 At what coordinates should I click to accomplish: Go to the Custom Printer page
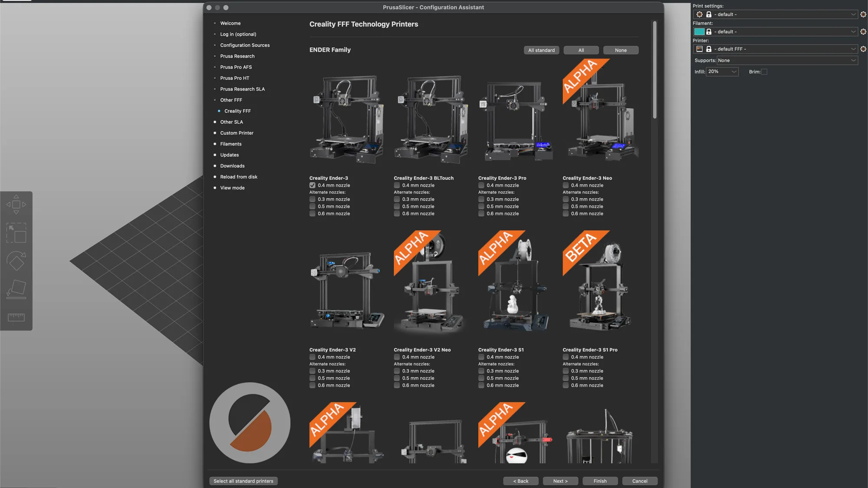[237, 133]
